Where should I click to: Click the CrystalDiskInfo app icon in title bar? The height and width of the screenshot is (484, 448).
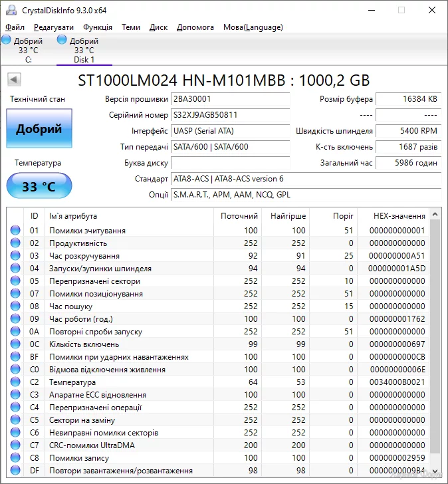pyautogui.click(x=11, y=10)
